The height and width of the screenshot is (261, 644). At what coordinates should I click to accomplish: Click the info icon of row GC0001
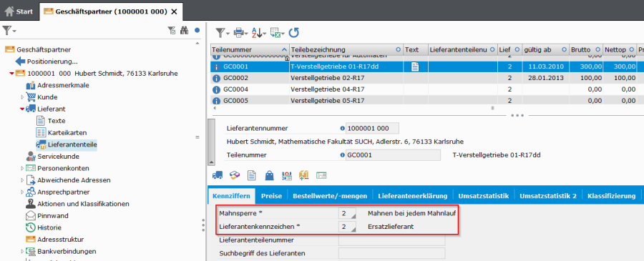pos(216,67)
